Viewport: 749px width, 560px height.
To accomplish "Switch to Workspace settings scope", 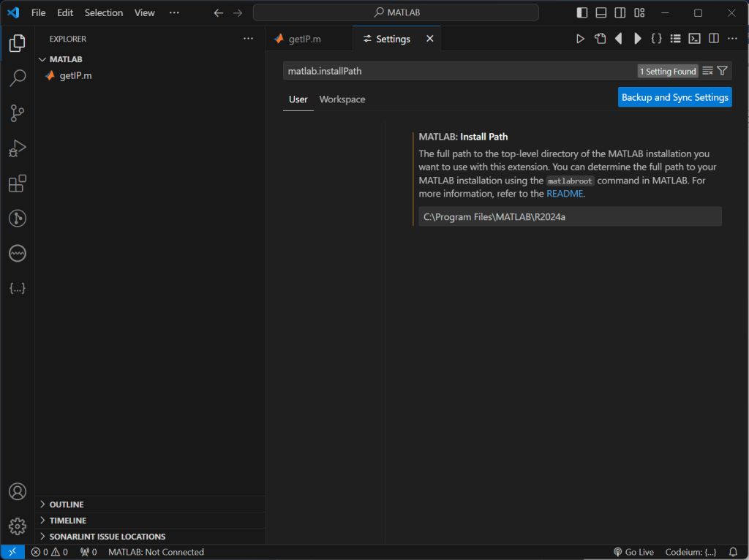I will pyautogui.click(x=342, y=99).
